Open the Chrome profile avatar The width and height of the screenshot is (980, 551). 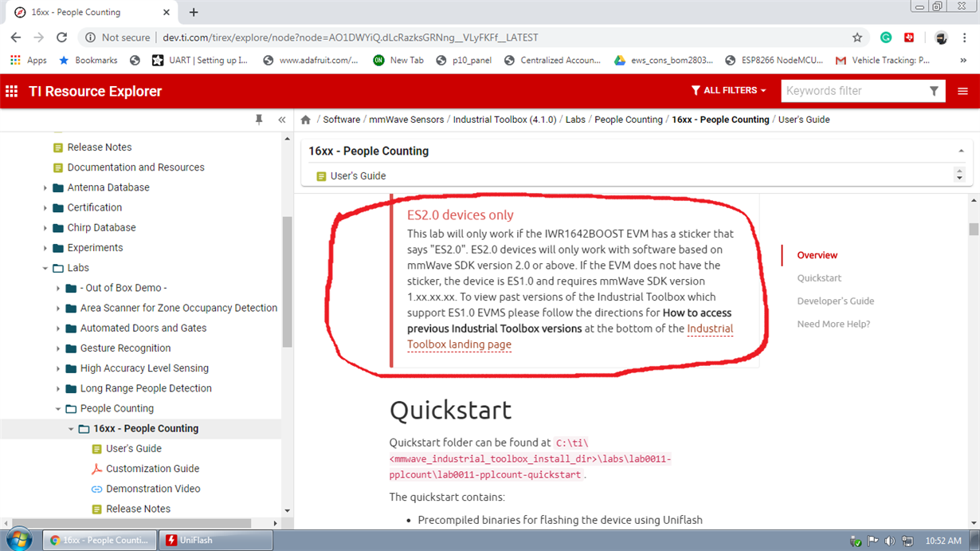point(941,37)
